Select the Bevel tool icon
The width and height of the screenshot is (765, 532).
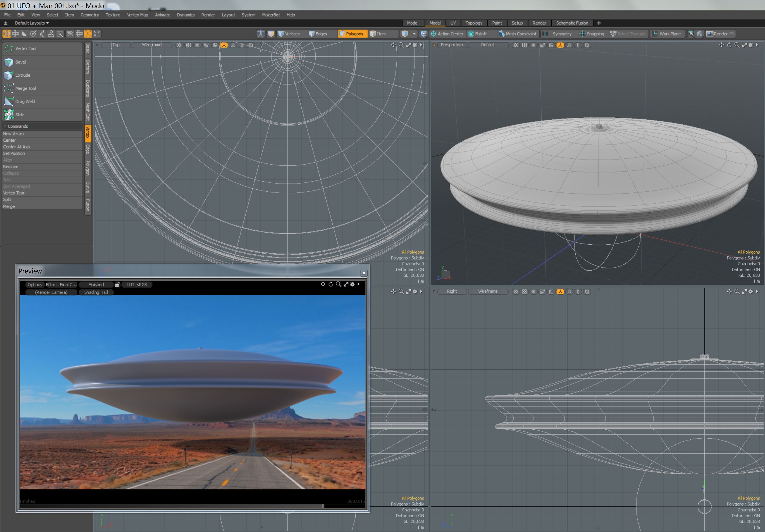coord(9,62)
